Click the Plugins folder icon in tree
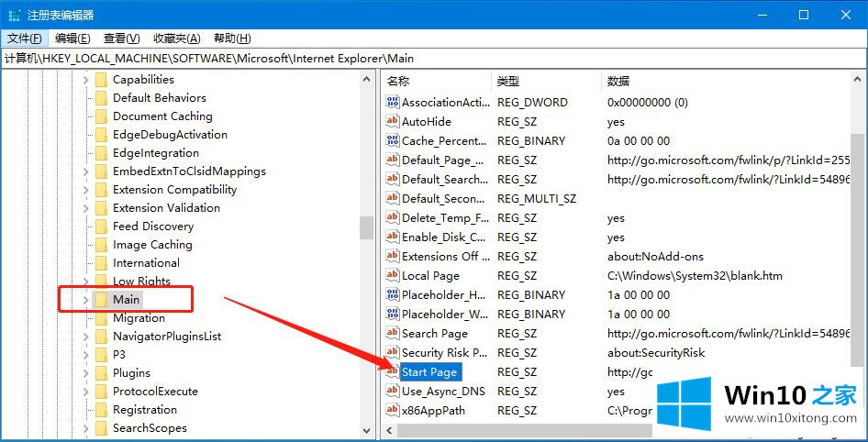 click(101, 373)
